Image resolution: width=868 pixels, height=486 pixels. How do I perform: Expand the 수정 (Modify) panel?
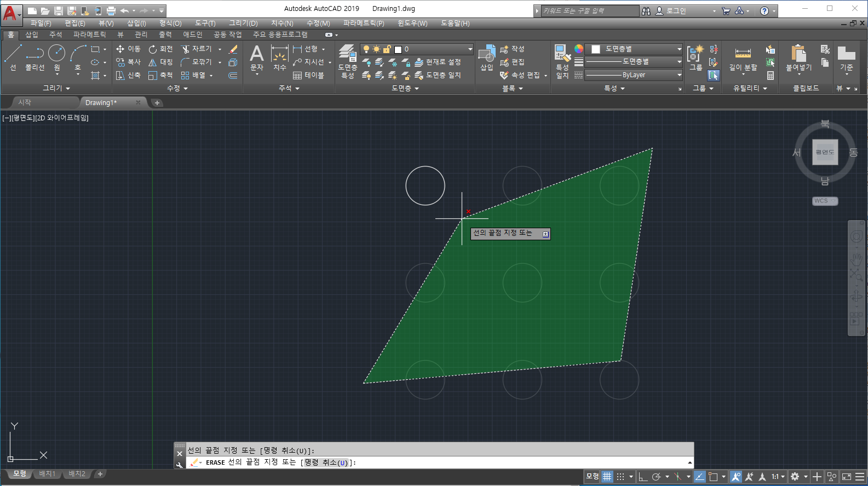177,88
